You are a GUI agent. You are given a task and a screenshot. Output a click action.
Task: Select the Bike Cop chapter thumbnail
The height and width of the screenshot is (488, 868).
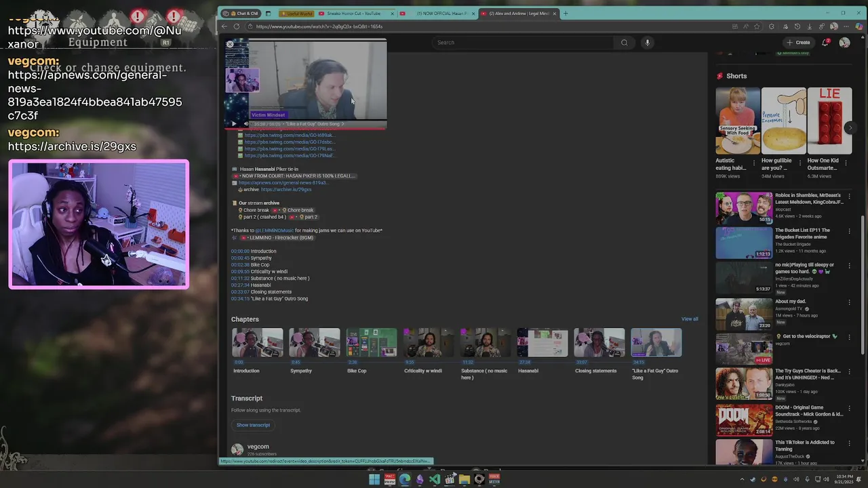click(x=372, y=342)
